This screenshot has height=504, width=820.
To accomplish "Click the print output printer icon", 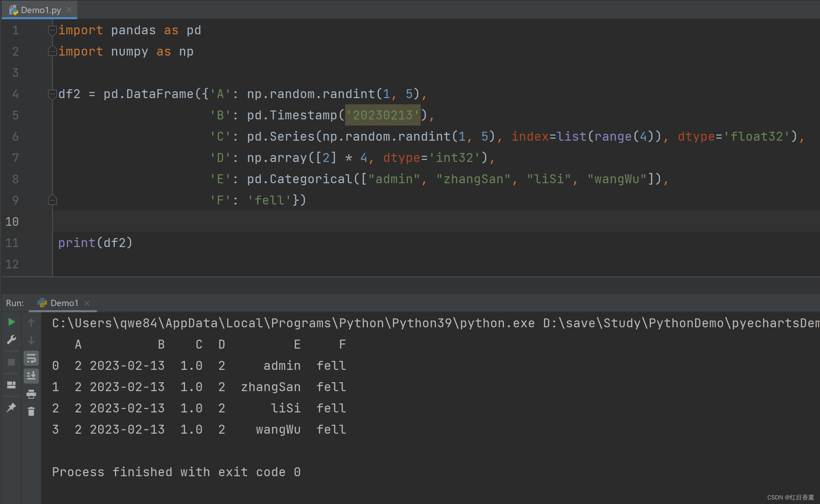I will (x=31, y=394).
